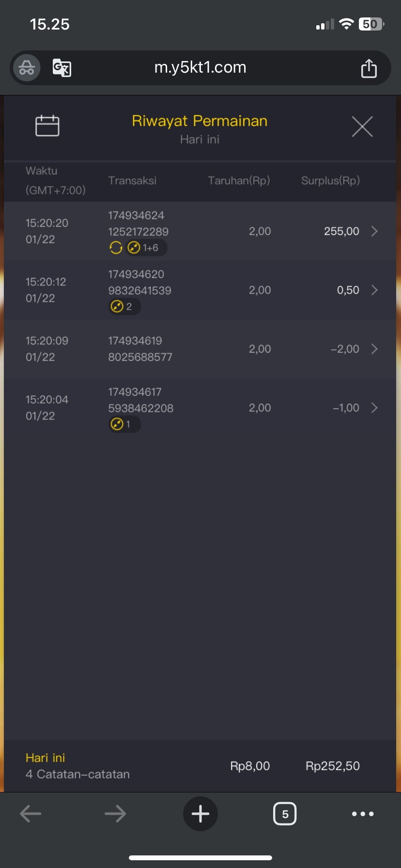Expand details for the 255,00 surplus row
This screenshot has width=401, height=868.
click(374, 231)
